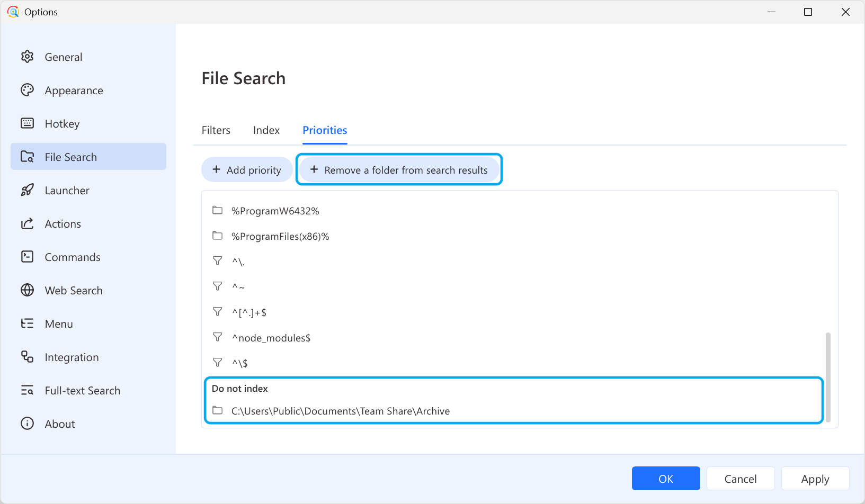Open the General settings gear icon
The height and width of the screenshot is (504, 865).
click(27, 57)
